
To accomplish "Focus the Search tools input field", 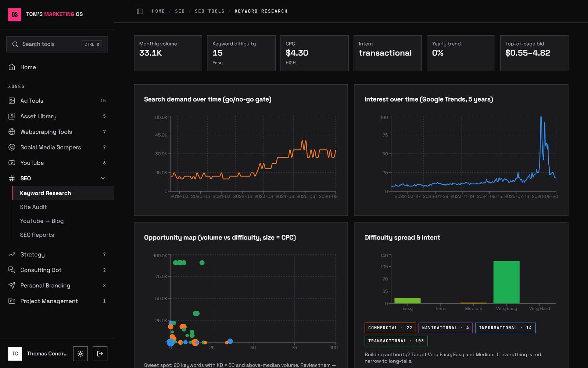I will coord(57,44).
